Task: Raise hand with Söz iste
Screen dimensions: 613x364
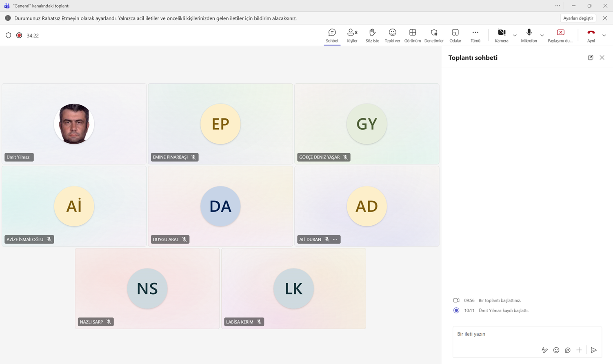Action: [372, 36]
